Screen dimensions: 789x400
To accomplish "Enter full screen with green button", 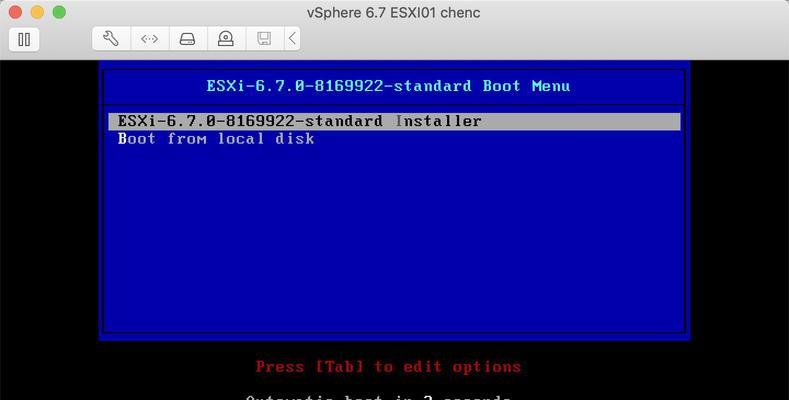I will click(x=59, y=12).
